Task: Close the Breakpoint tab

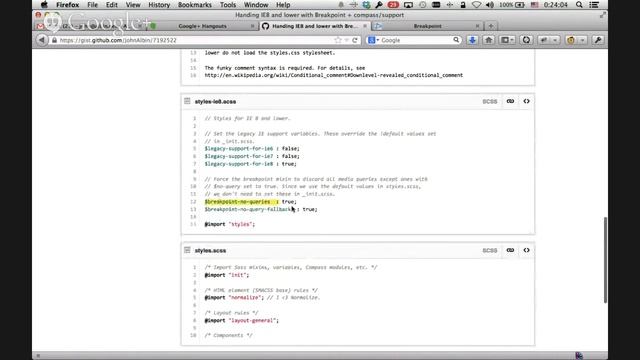Action: click(x=477, y=26)
